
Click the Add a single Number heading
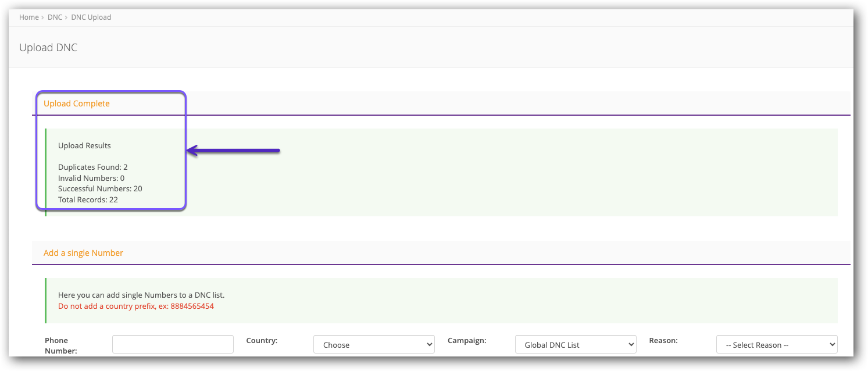83,253
